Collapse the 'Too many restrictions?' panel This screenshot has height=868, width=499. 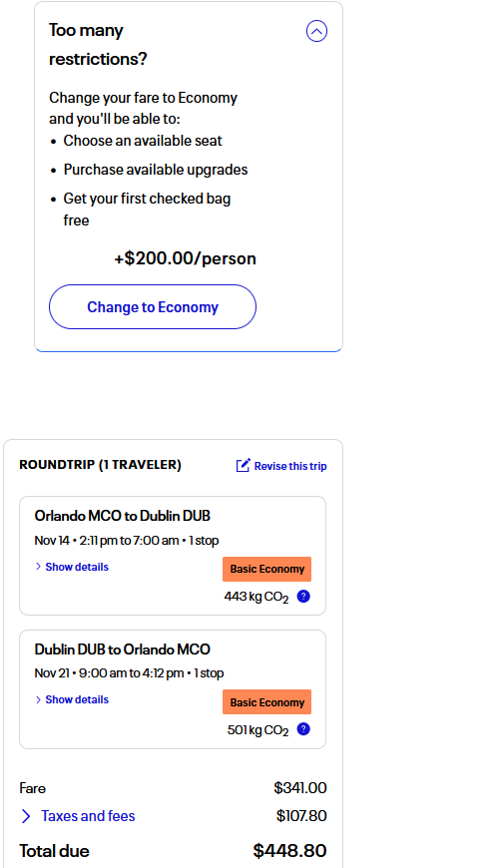point(316,31)
